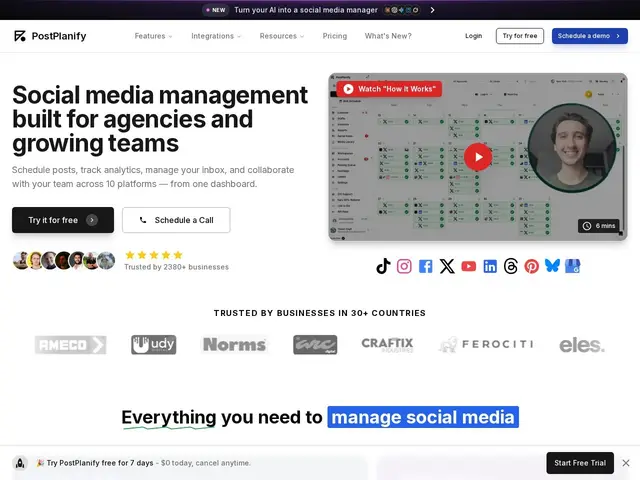640x480 pixels.
Task: Open the AI social media manager announcement
Action: pyautogui.click(x=306, y=10)
